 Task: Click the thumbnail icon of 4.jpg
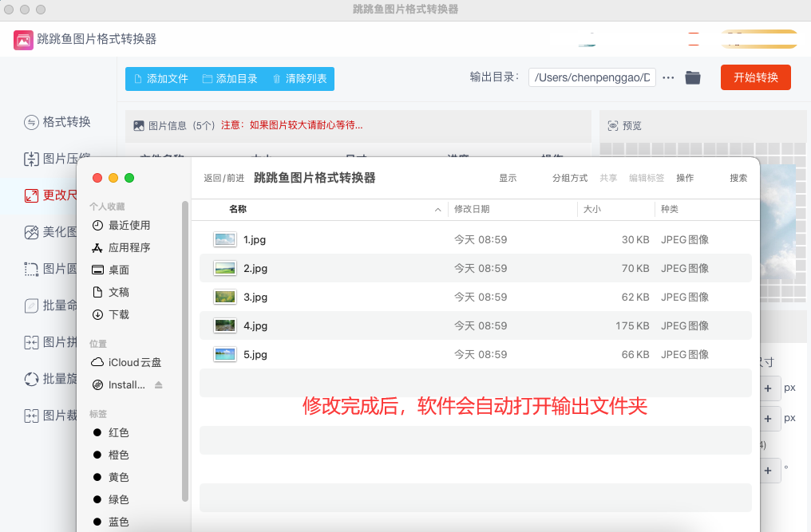click(225, 325)
